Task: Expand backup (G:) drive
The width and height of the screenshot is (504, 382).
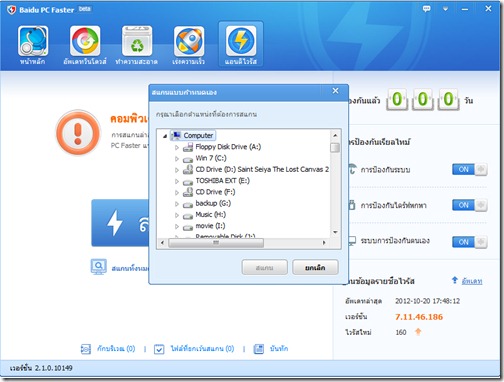Action: coord(177,204)
